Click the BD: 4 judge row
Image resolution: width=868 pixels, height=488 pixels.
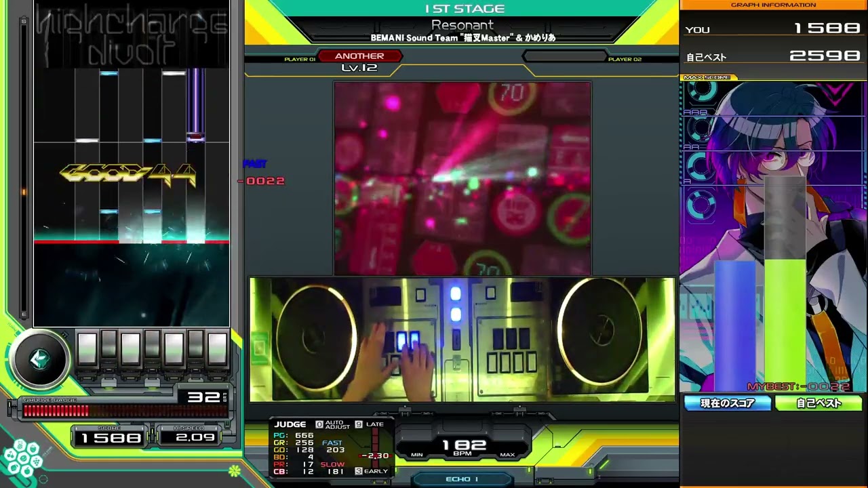294,457
